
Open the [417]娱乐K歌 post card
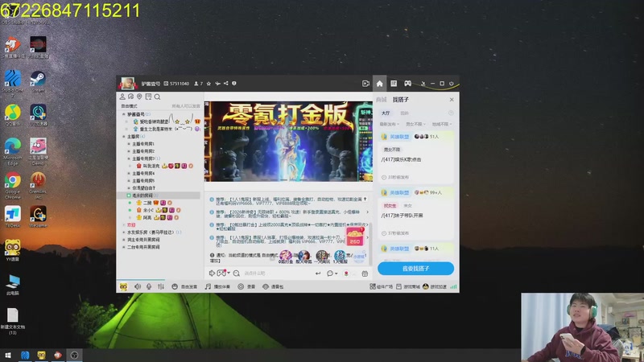(x=415, y=157)
